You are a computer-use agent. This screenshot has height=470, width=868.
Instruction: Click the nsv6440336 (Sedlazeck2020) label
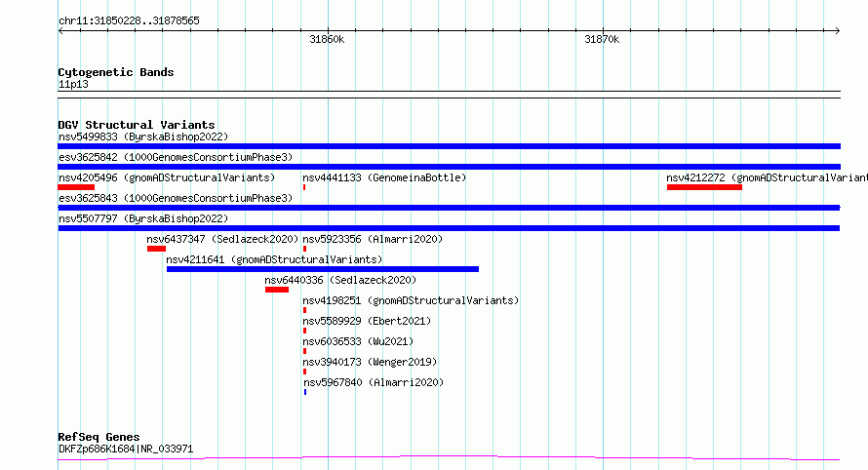(340, 280)
